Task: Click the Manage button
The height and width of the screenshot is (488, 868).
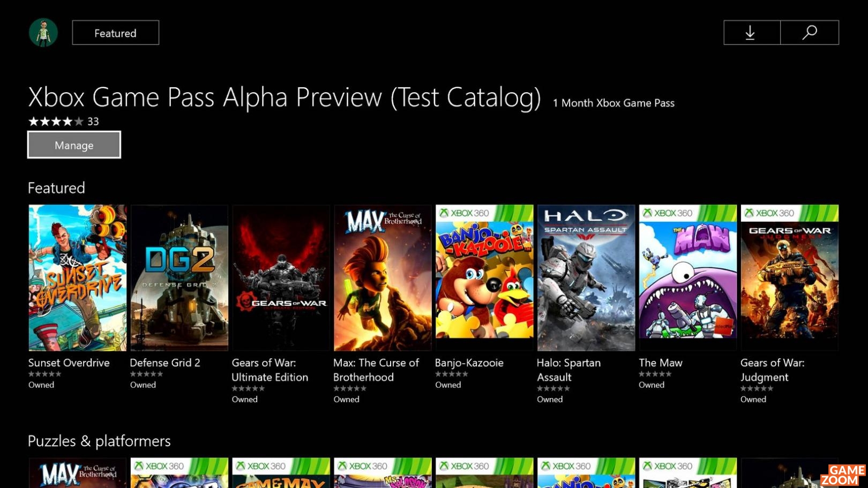Action: pos(74,145)
